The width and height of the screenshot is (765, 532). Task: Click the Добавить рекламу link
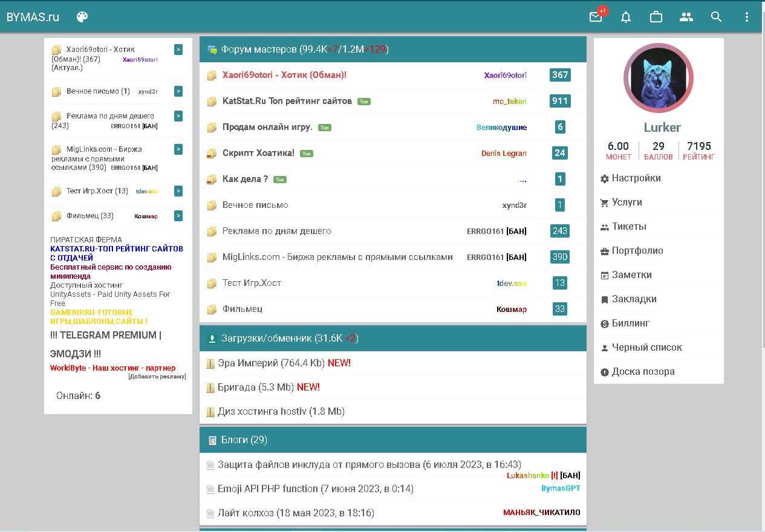(157, 377)
